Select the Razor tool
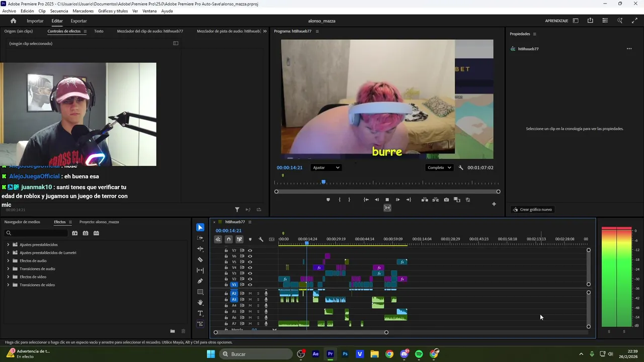 coord(200,260)
